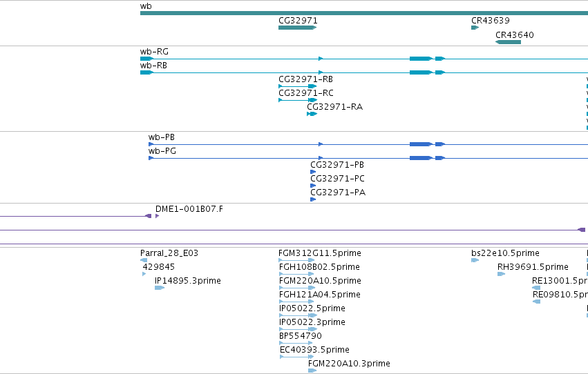Image resolution: width=588 pixels, height=374 pixels.
Task: Click the FGH108B02.5prime EST
Action: click(x=297, y=274)
